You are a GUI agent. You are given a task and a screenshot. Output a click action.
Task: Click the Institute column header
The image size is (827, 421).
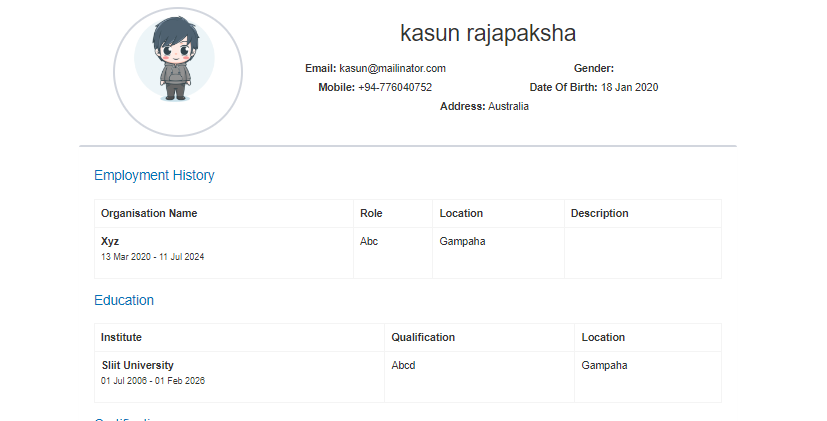click(x=121, y=337)
